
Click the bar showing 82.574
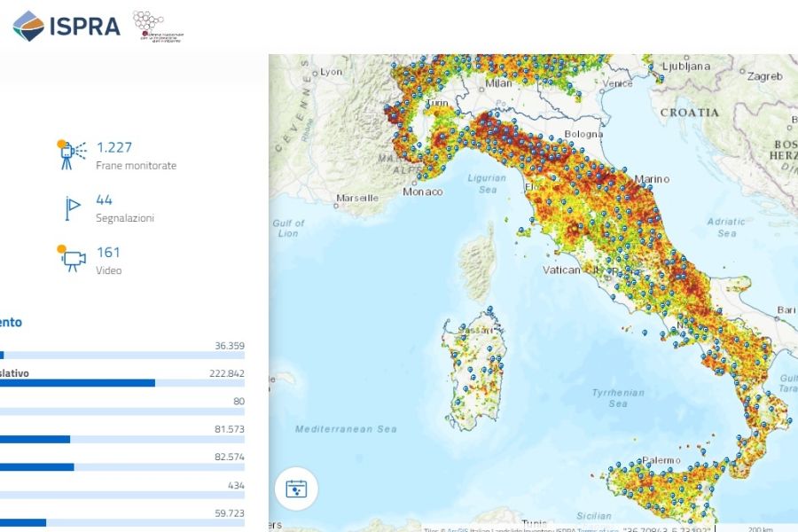coord(36,466)
